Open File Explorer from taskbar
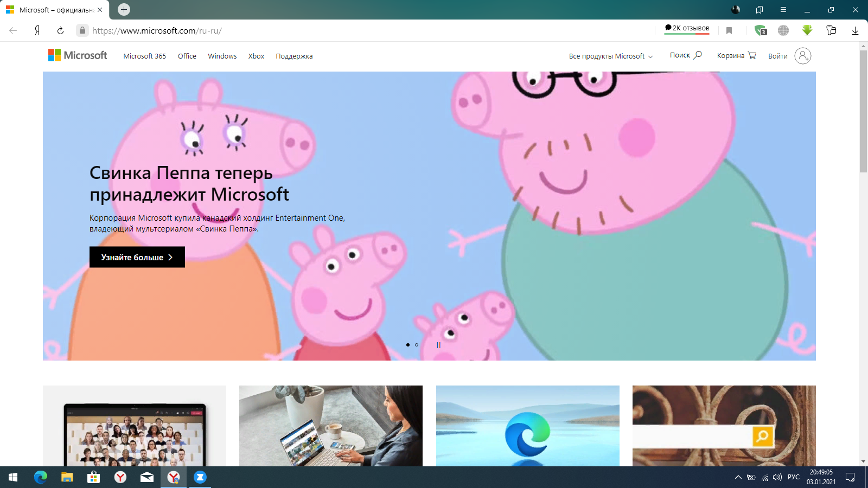 pos(67,477)
